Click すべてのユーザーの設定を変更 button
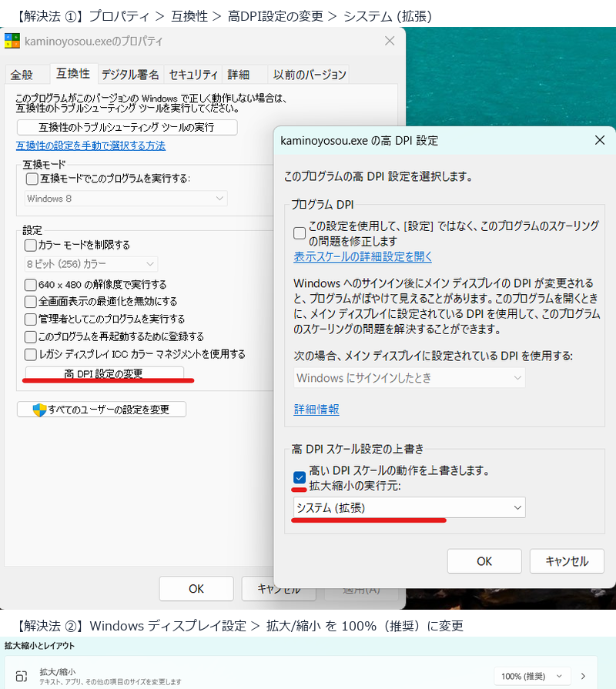 point(102,410)
